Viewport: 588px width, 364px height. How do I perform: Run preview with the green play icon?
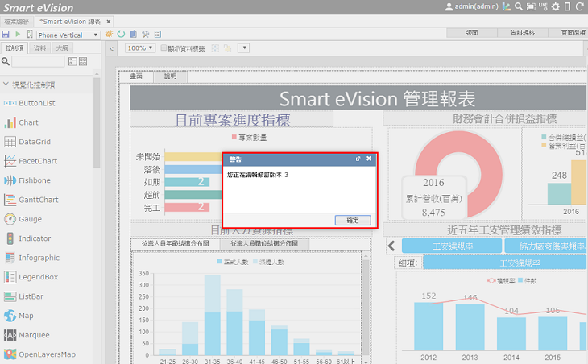click(x=18, y=35)
